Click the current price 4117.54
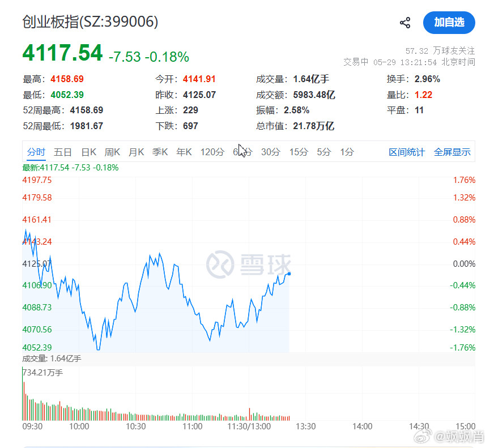 coord(62,53)
